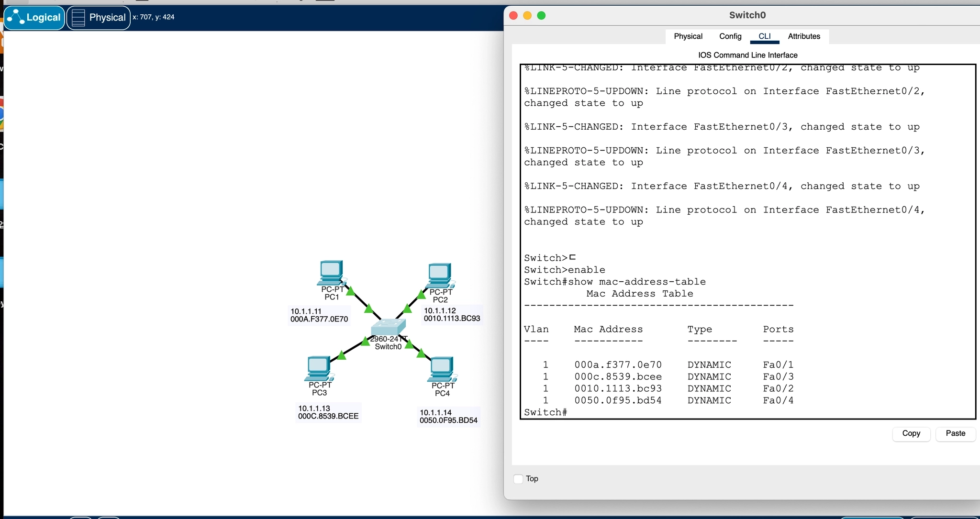
Task: Click green link light near PC4
Action: click(421, 353)
